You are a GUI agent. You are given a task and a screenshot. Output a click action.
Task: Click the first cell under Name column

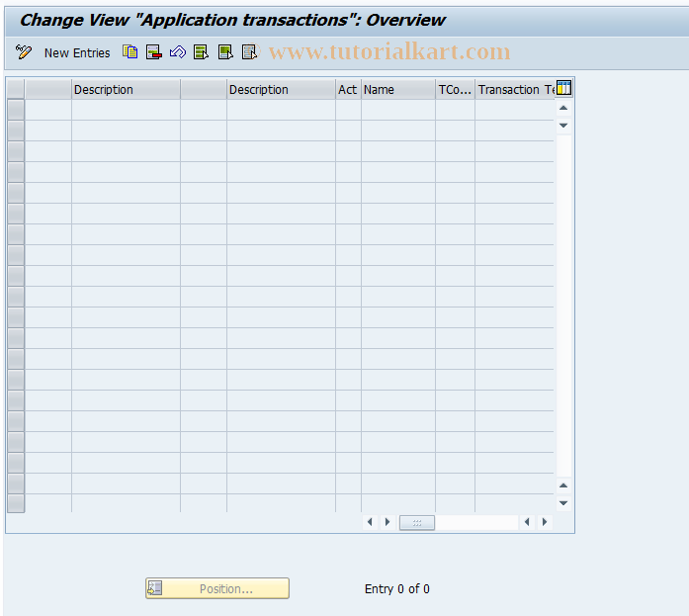pyautogui.click(x=398, y=110)
